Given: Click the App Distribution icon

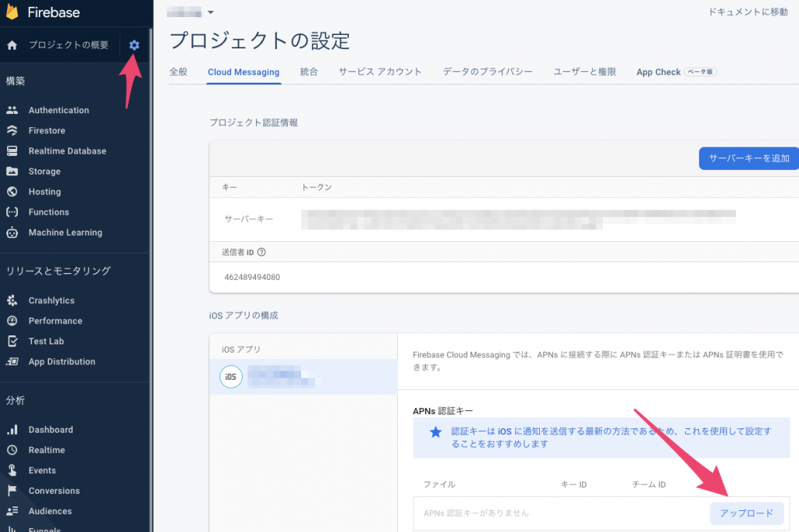Looking at the screenshot, I should click(x=12, y=362).
